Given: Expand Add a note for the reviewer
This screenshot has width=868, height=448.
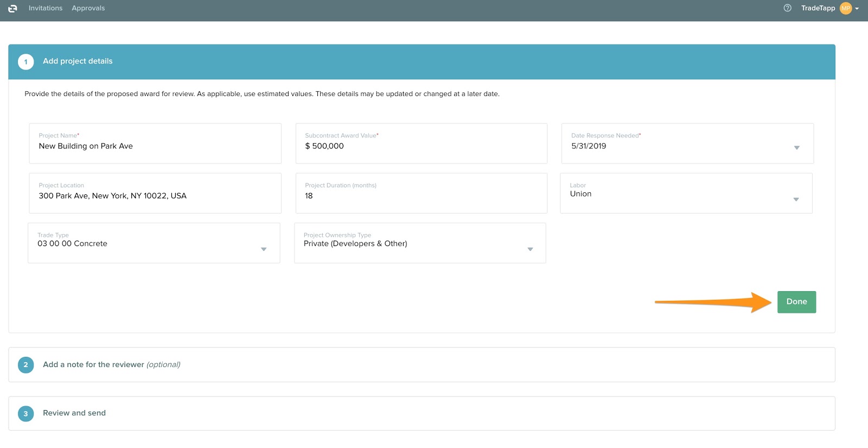Looking at the screenshot, I should pyautogui.click(x=112, y=365).
